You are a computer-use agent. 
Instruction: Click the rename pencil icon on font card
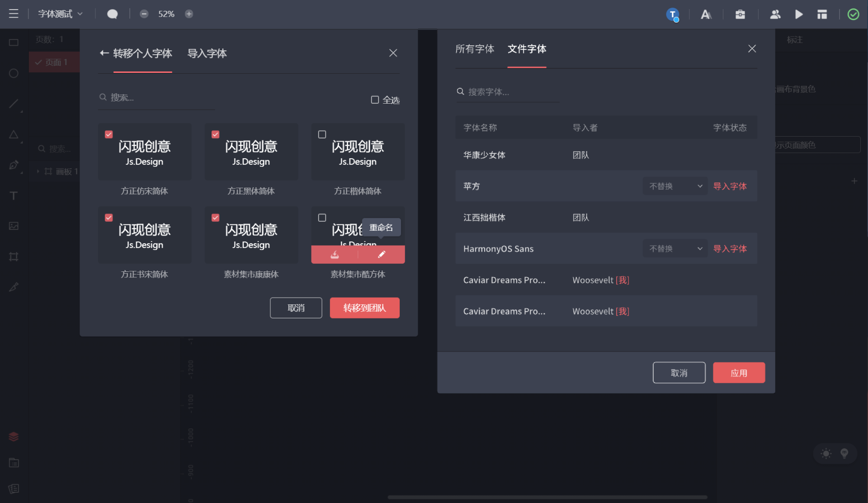point(381,255)
